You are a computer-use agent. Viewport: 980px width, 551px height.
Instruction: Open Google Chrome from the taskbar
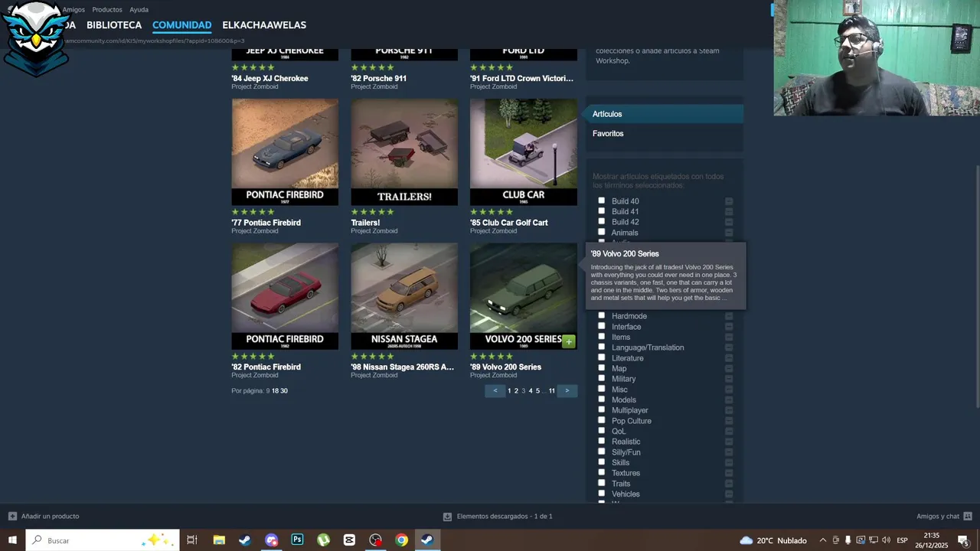click(401, 540)
